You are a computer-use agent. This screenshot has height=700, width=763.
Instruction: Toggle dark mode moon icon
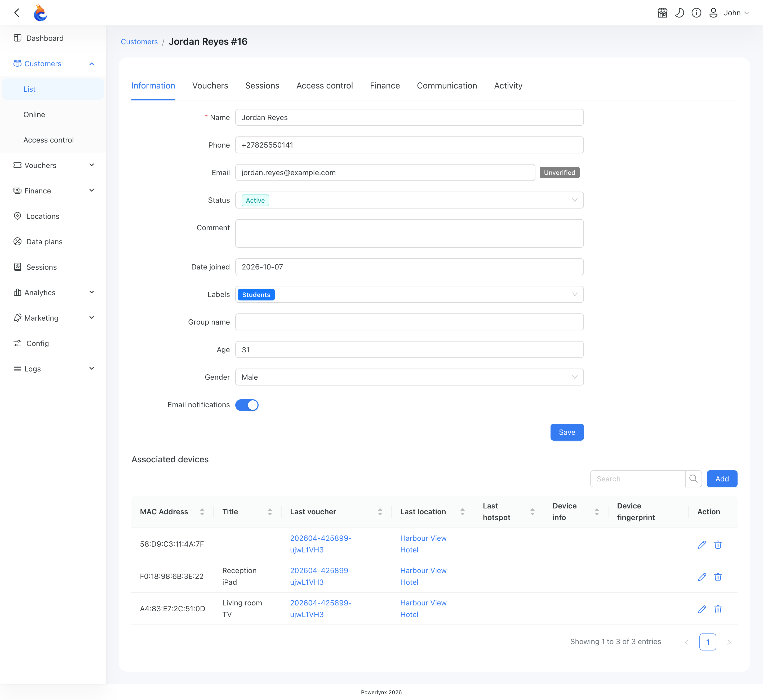679,13
